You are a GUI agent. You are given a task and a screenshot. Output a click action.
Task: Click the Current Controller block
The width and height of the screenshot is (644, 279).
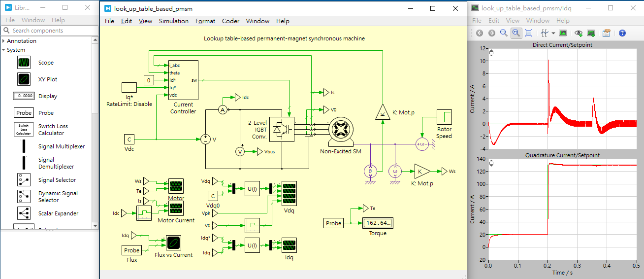(183, 80)
